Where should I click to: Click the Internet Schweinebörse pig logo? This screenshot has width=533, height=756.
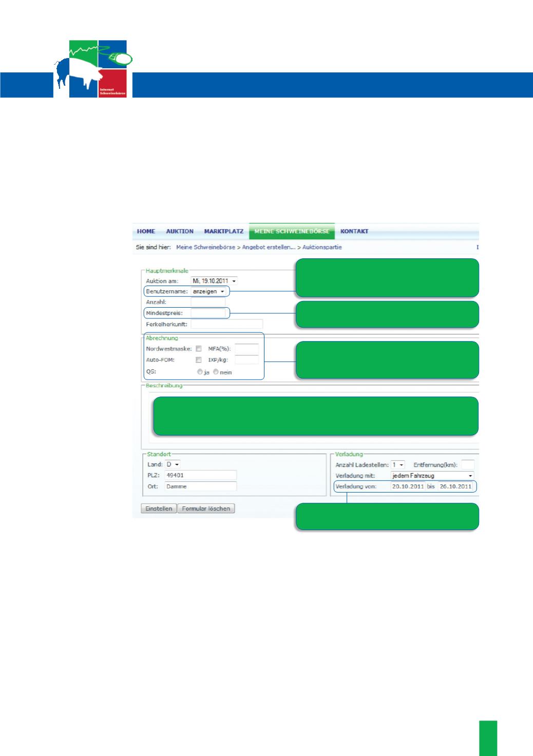(x=93, y=69)
